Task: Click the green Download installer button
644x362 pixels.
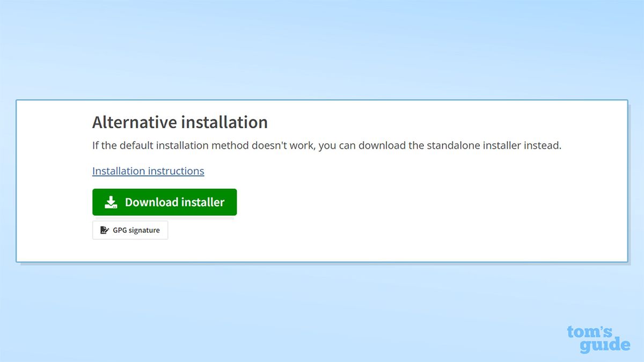Action: pyautogui.click(x=164, y=202)
